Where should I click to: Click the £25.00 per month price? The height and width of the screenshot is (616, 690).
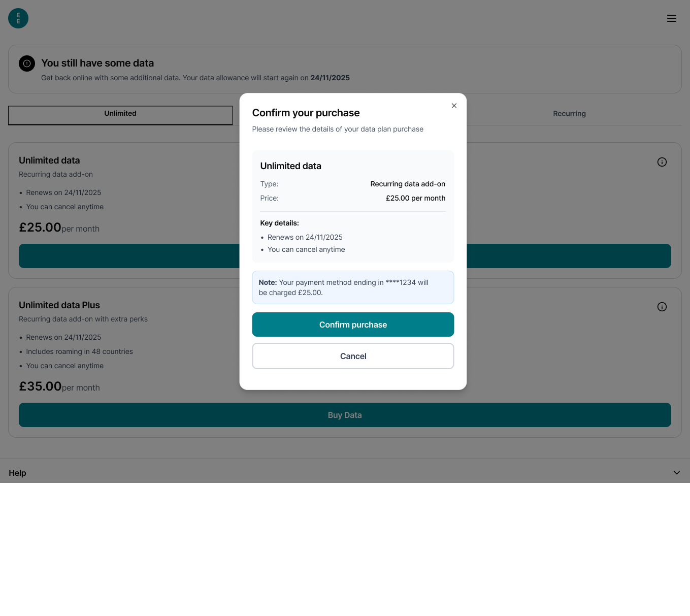[x=415, y=198]
